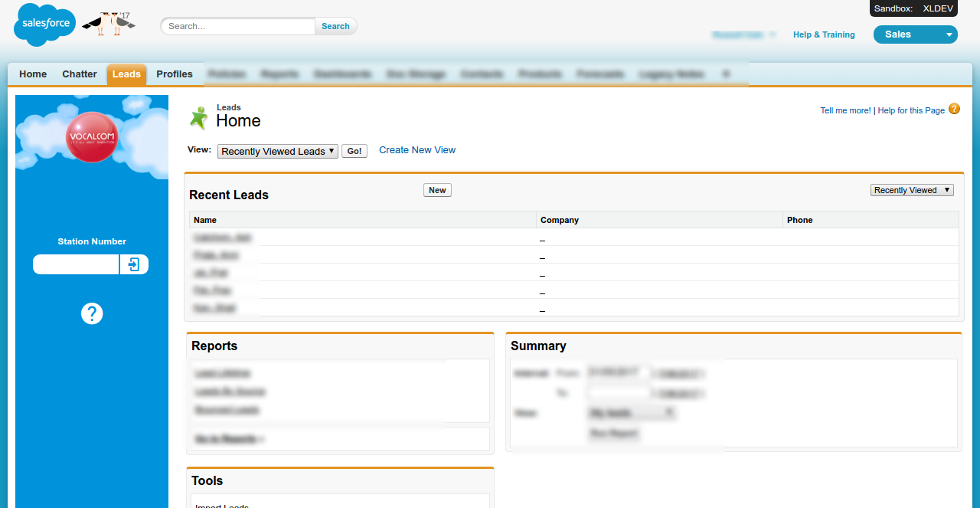
Task: Click the red Vocalcom logo ball
Action: (92, 137)
